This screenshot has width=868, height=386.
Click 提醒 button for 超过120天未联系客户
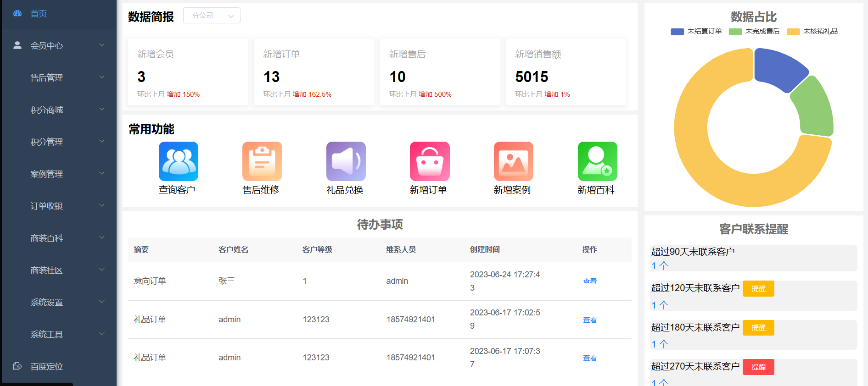[758, 288]
